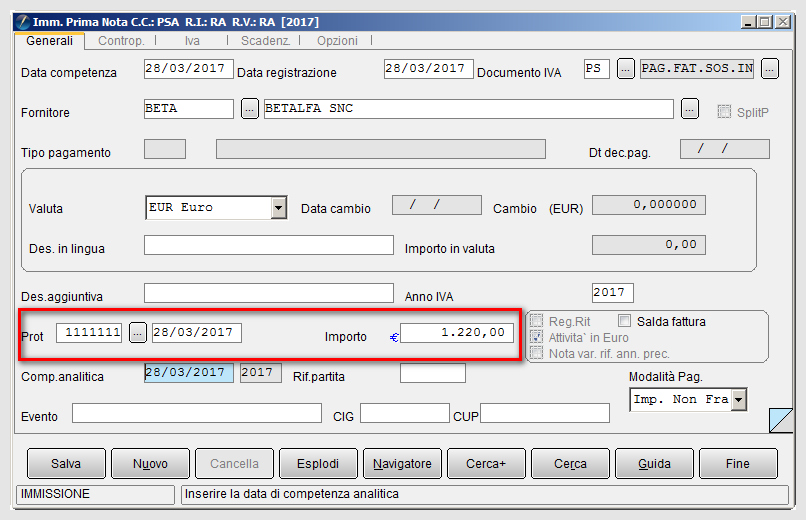Open the Opzioni tab

(337, 41)
